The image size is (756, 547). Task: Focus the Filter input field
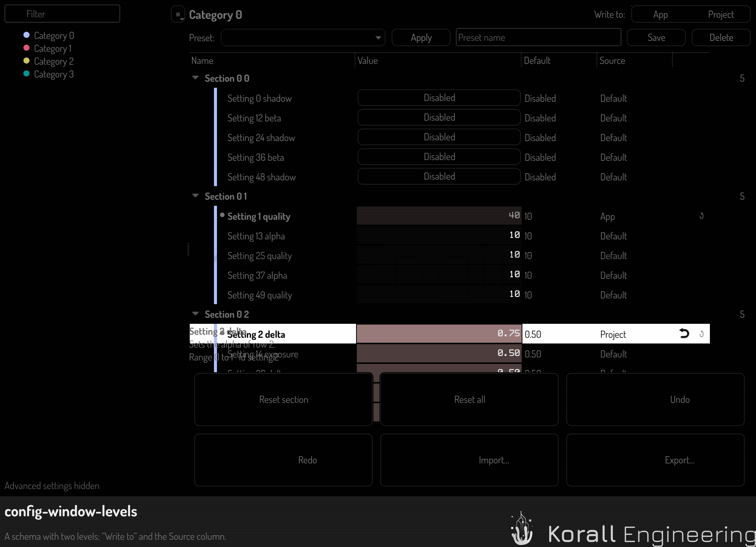(x=62, y=14)
